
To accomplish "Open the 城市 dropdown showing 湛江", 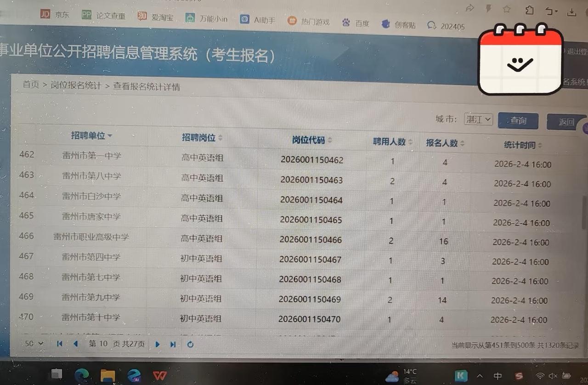I will pyautogui.click(x=478, y=119).
